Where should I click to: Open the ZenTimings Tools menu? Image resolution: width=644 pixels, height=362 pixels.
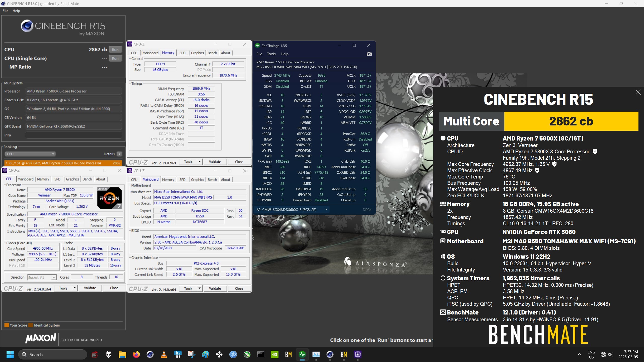coord(271,54)
